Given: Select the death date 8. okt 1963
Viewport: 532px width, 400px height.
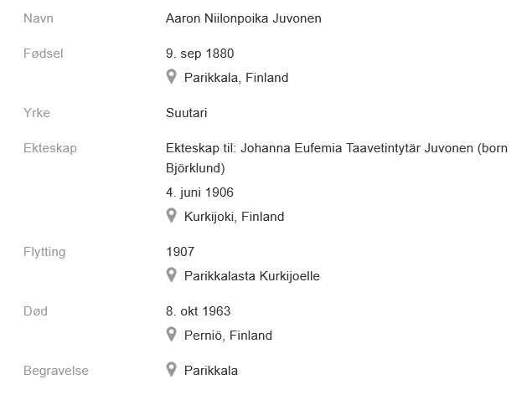Looking at the screenshot, I should [198, 311].
